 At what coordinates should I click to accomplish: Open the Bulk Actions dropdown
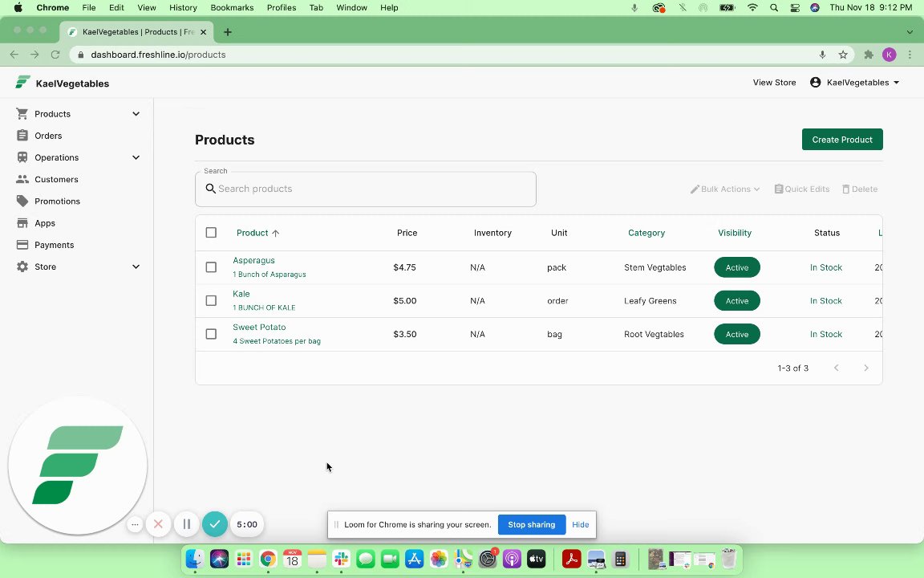pos(725,189)
